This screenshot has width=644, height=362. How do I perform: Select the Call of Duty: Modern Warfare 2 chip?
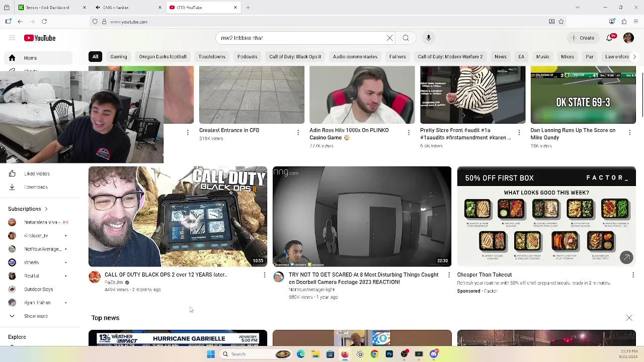450,57
